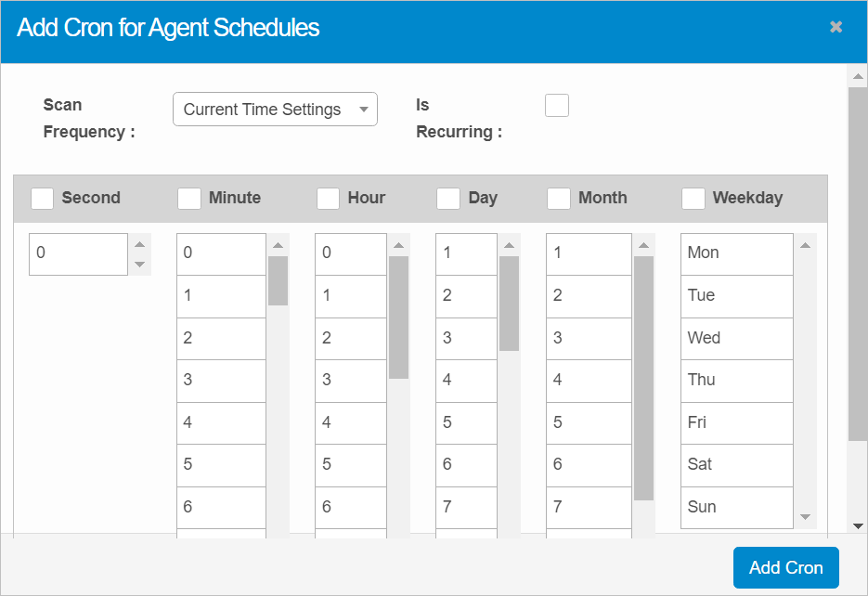Click the Add Cron button
The width and height of the screenshot is (868, 596).
785,567
